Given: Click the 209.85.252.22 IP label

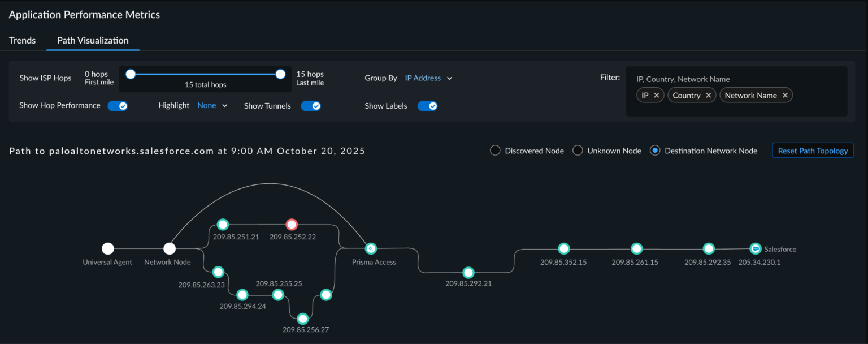Looking at the screenshot, I should 293,237.
